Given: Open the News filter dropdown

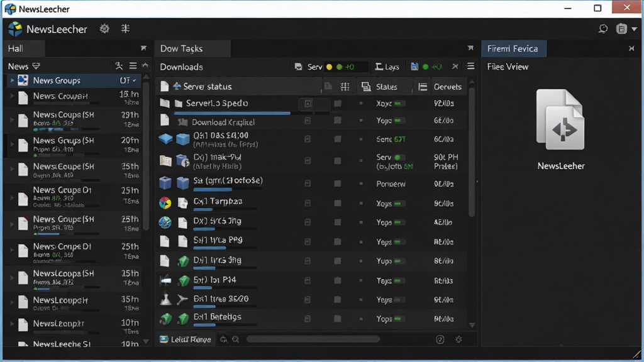Looking at the screenshot, I should coord(36,66).
